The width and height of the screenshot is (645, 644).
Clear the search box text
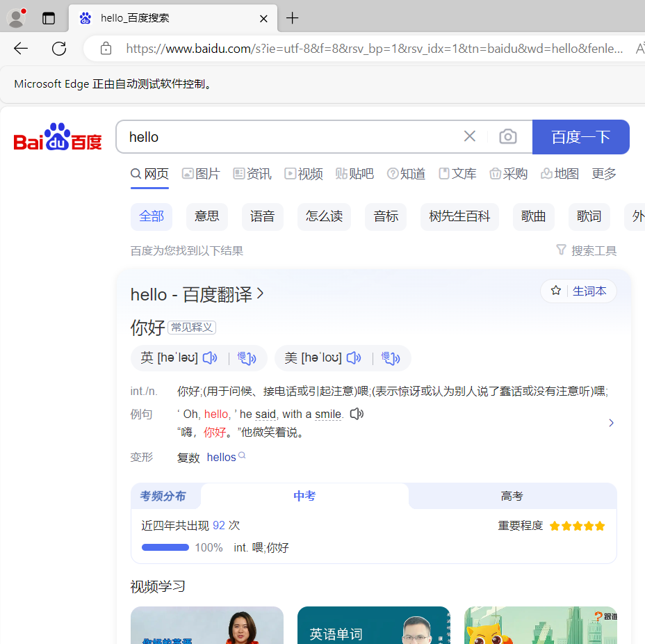pyautogui.click(x=469, y=136)
